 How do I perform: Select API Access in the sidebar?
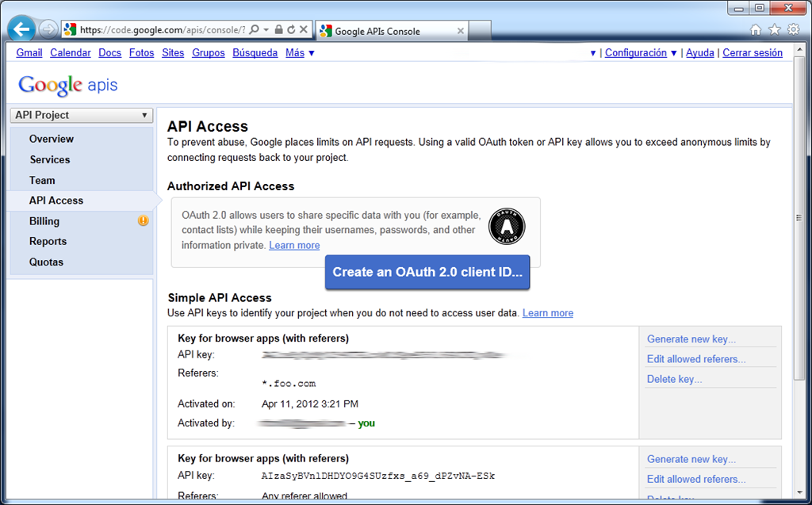click(x=56, y=201)
